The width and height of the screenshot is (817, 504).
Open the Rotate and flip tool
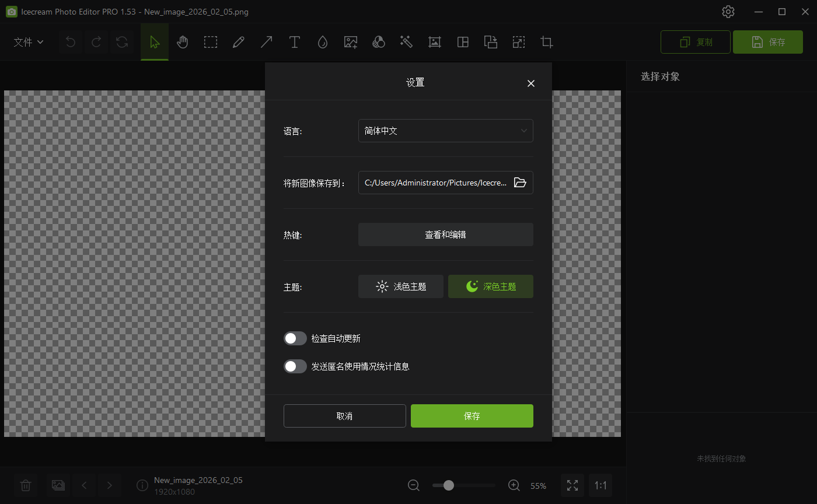tap(491, 41)
